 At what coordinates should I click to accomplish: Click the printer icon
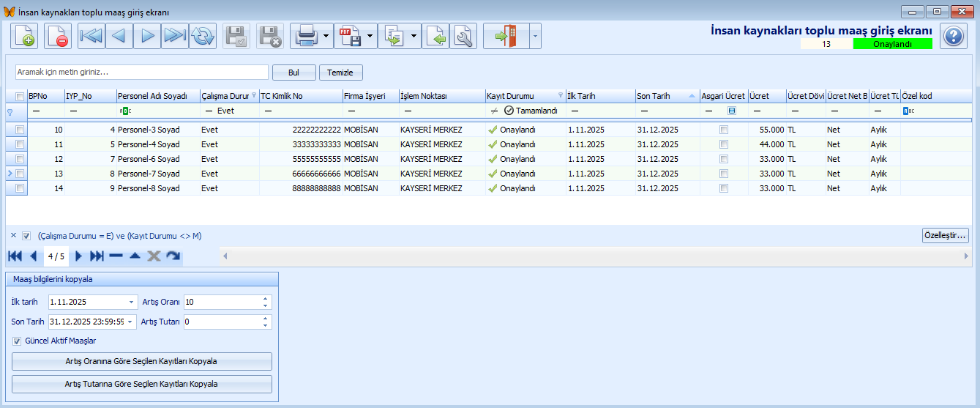305,36
